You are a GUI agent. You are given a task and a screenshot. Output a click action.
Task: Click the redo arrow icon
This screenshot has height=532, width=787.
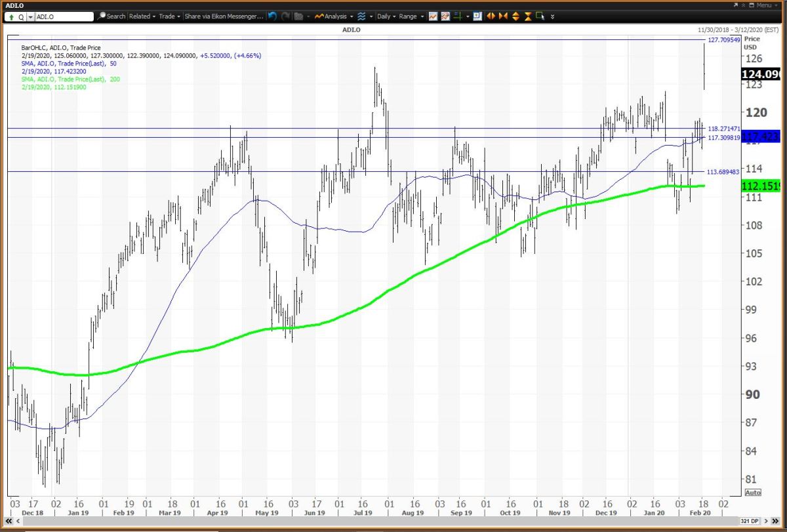(285, 16)
